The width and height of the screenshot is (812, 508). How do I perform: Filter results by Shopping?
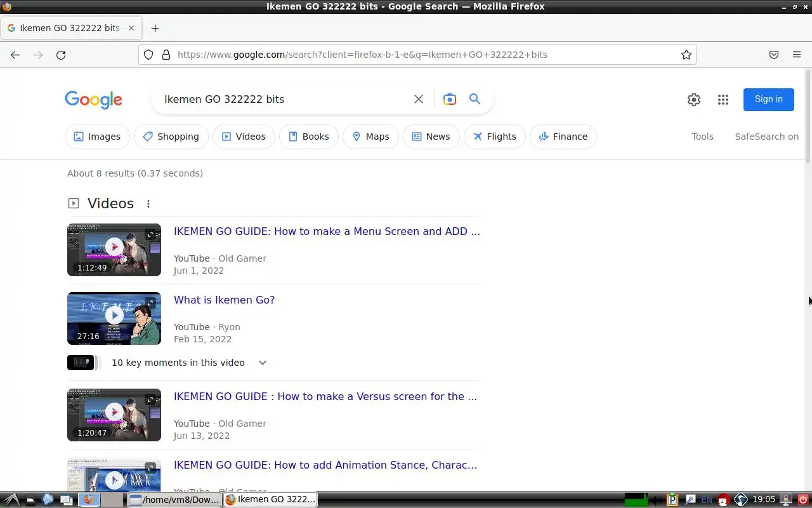click(171, 137)
